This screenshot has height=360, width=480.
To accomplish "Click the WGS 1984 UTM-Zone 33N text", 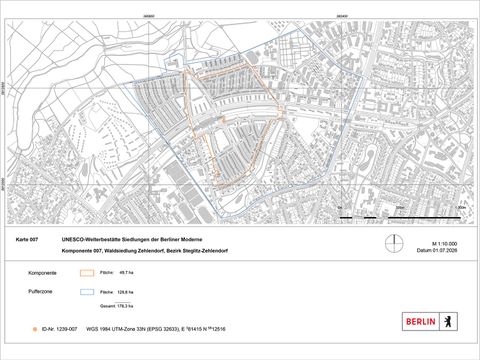I will pos(156,329).
